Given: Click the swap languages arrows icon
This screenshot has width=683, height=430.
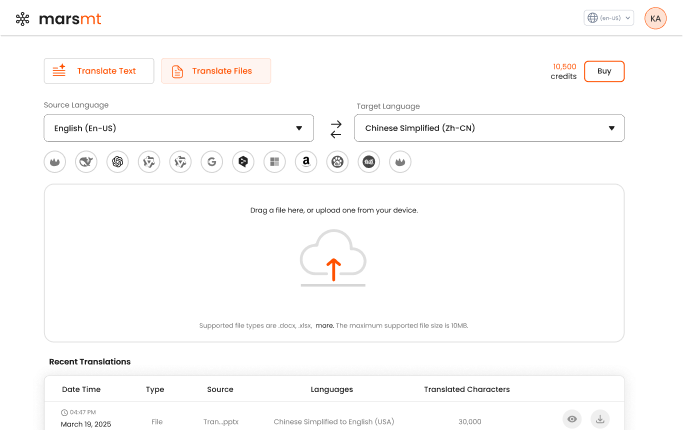Looking at the screenshot, I should click(335, 128).
